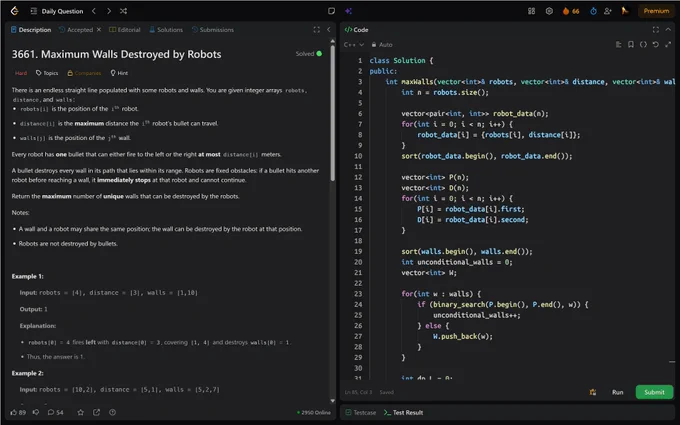Screen dimensions: 680x425
Task: Open the notes sticky icon in top bar
Action: coord(331,11)
